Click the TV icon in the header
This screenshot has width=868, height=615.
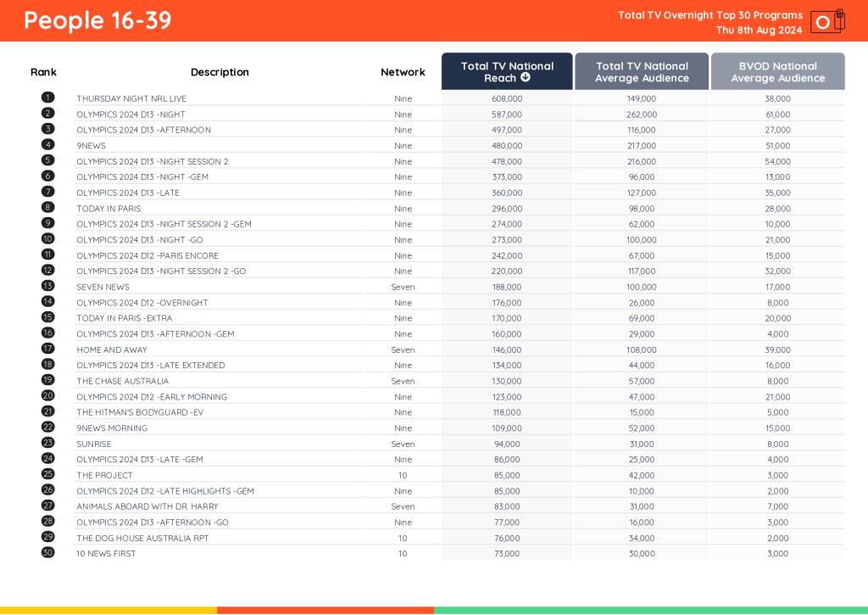click(826, 21)
